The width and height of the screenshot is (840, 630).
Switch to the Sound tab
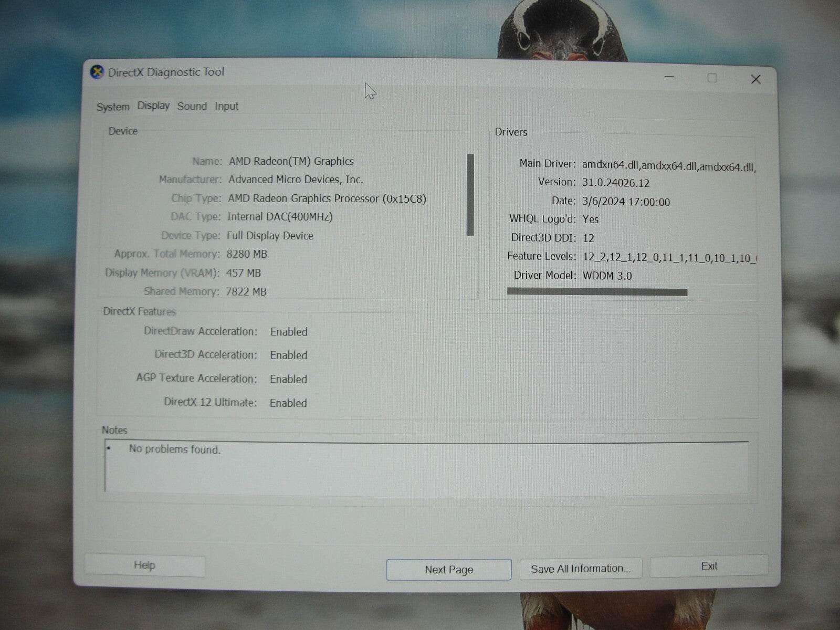pos(192,106)
